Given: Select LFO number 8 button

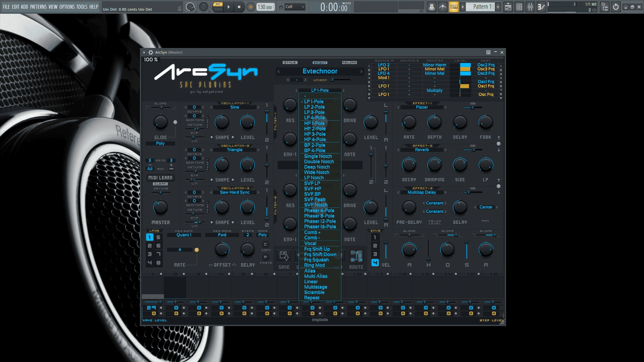Looking at the screenshot, I should [158, 263].
